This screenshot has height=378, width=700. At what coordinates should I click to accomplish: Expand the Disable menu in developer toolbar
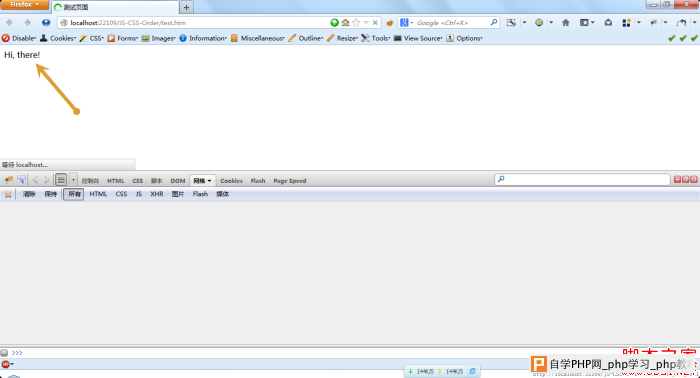click(x=19, y=38)
